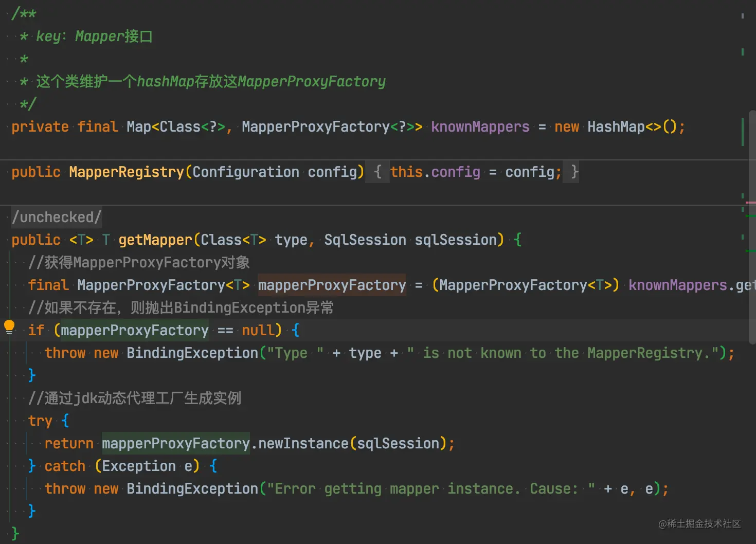Click 'knownMappers' in the private final field declaration
756x544 pixels.
coord(480,126)
